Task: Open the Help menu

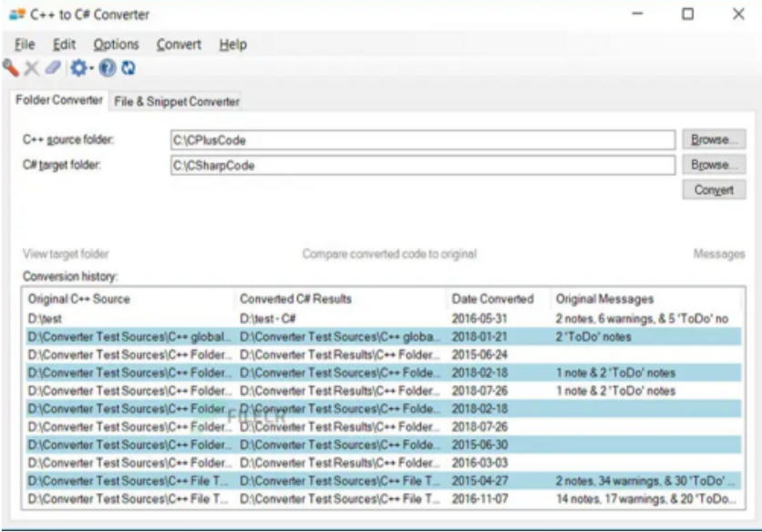Action: click(x=232, y=45)
